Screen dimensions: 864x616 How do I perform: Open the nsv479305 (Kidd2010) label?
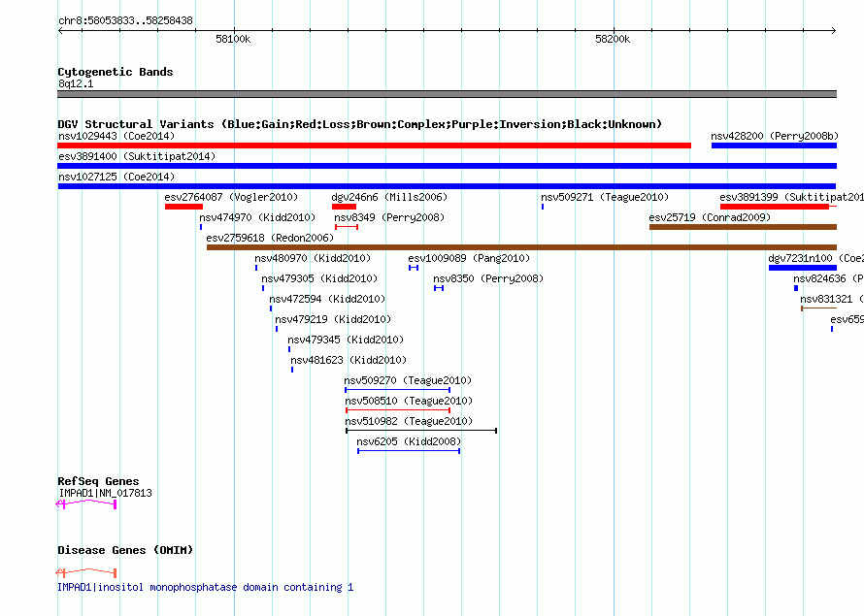click(x=319, y=278)
